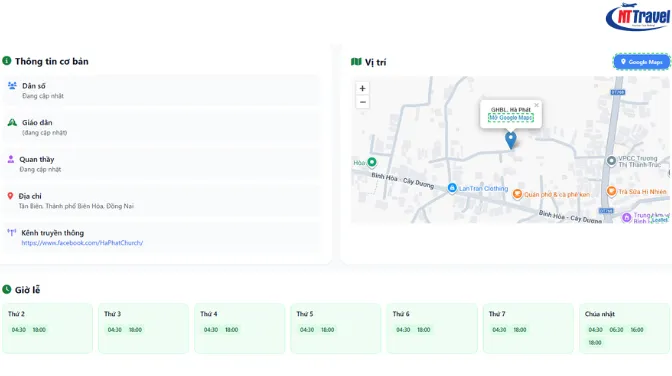Click the NT Travel logo
672x376 pixels.
tap(638, 16)
